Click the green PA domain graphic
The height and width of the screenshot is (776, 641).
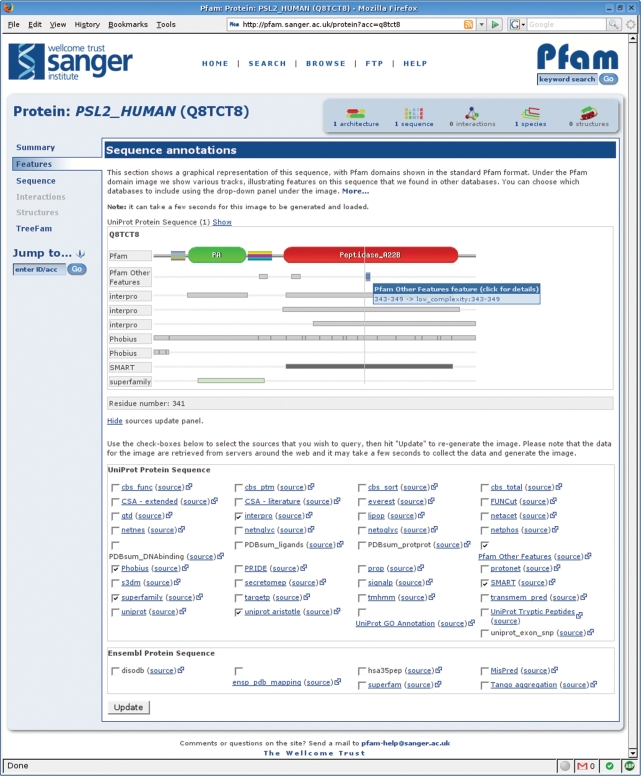pos(217,255)
